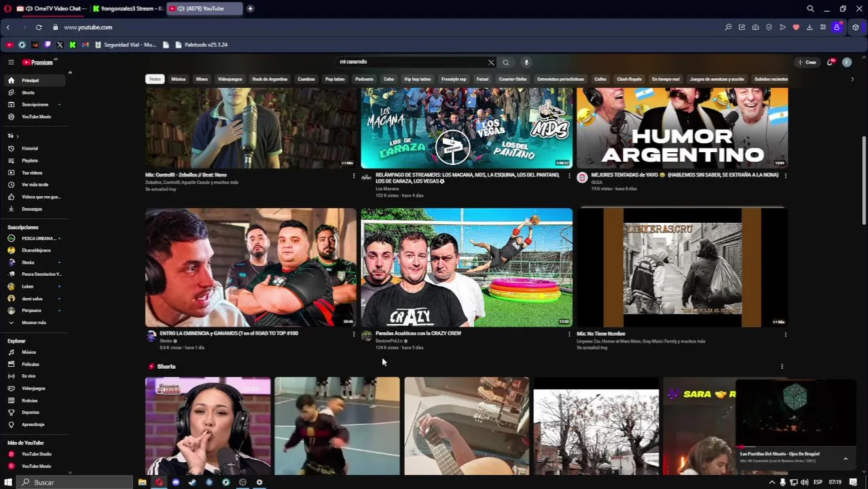Viewport: 868px width, 489px height.
Task: Open the YouTube guide hamburger menu
Action: coord(11,62)
